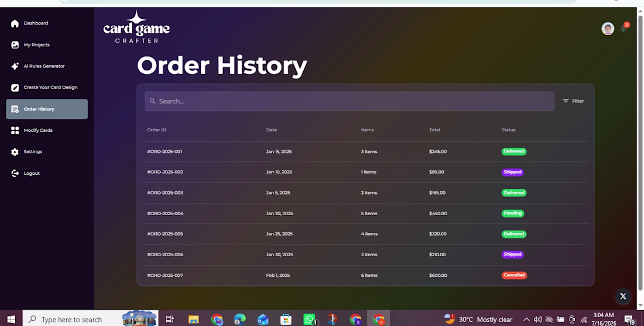
Task: Launch Microsoft Edge from the taskbar
Action: coord(240,320)
